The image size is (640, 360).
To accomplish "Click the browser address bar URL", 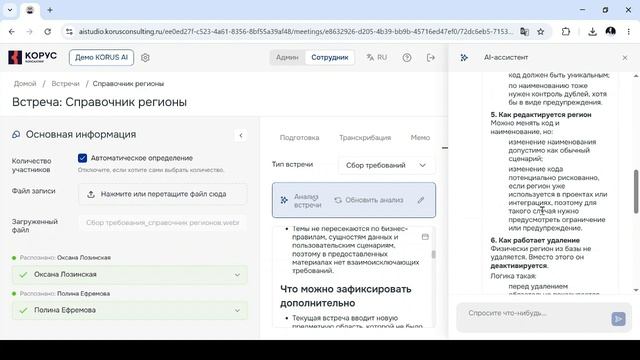I will click(296, 31).
